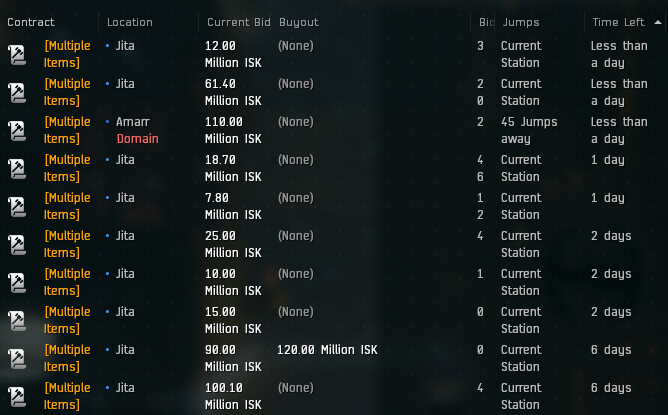
Task: Click the auction icon of the 100.10 Million ISK contract
Action: pyautogui.click(x=17, y=396)
